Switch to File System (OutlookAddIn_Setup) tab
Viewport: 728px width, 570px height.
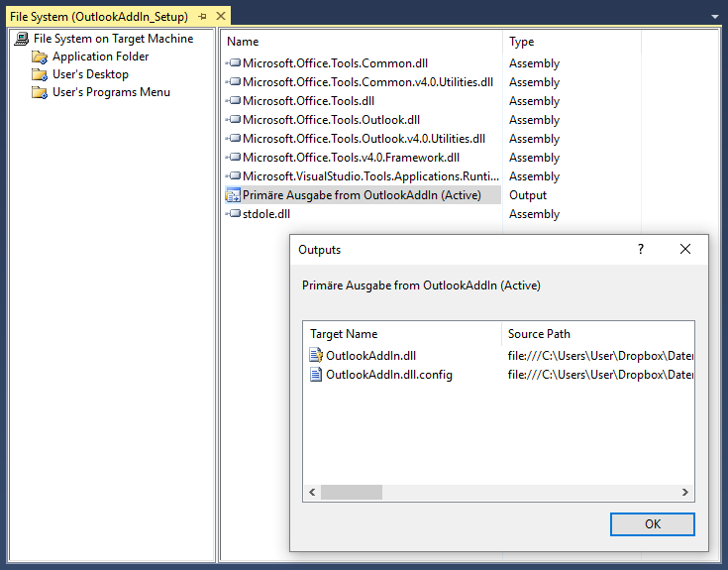(x=99, y=17)
